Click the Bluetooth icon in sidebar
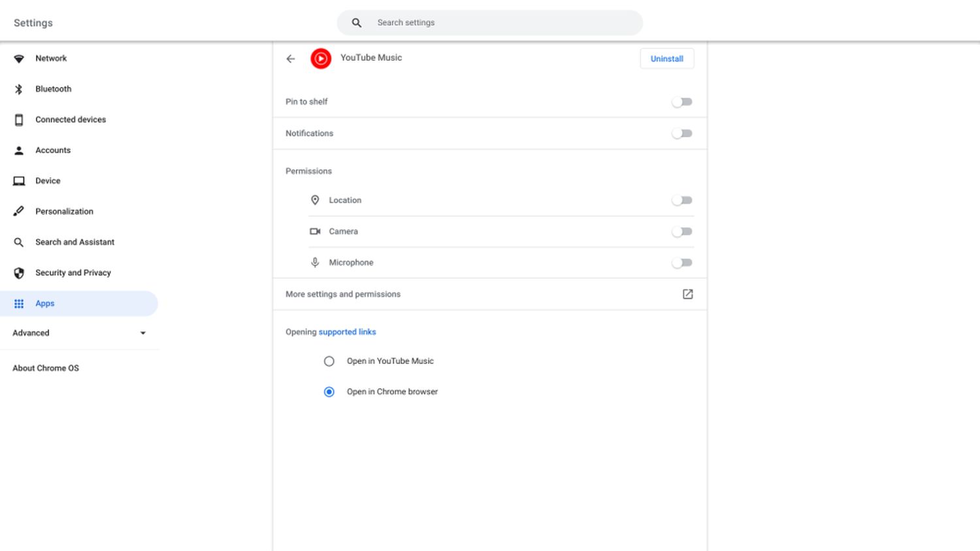 [19, 89]
